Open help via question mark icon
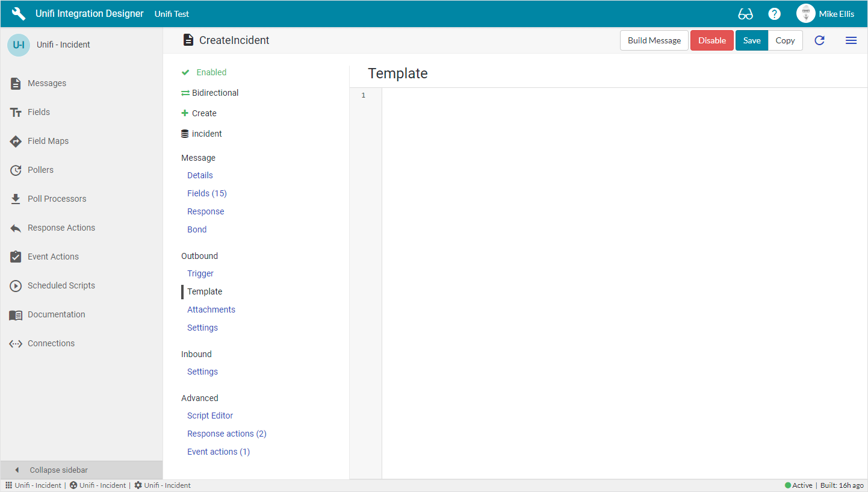Viewport: 868px width, 492px height. click(x=775, y=14)
